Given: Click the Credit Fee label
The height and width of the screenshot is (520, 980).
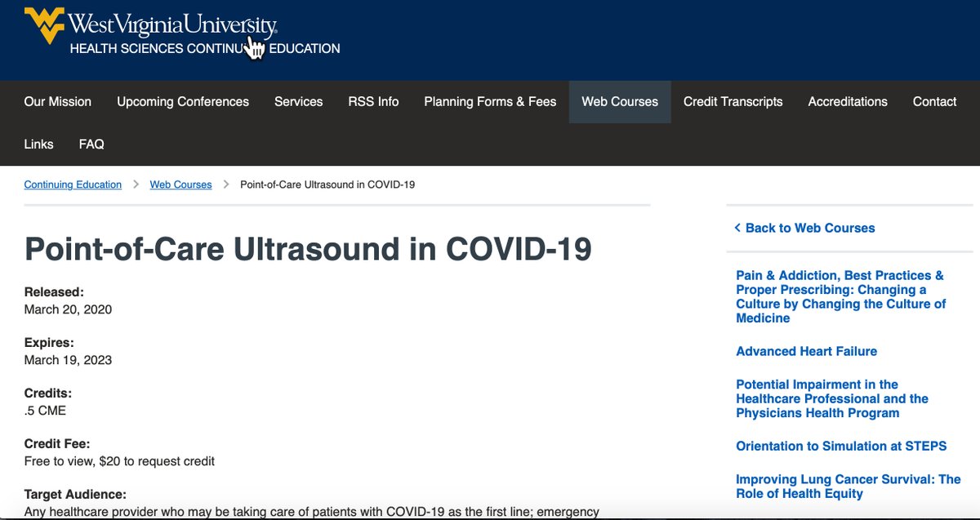Looking at the screenshot, I should pyautogui.click(x=57, y=443).
